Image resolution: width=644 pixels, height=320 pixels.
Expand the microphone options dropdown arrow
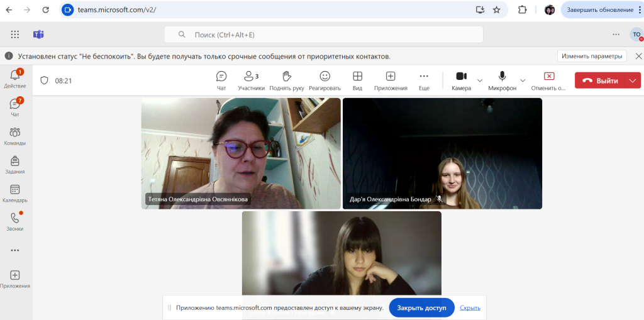click(x=523, y=80)
